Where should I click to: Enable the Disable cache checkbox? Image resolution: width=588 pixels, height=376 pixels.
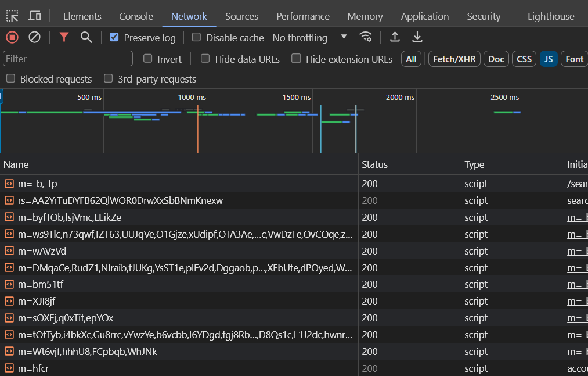196,37
